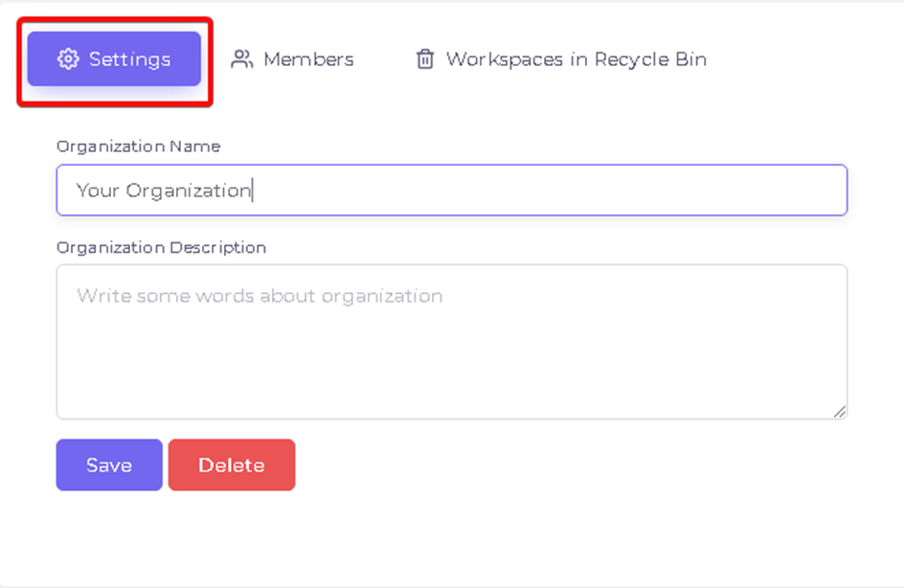Click the Organization Description label

tap(162, 247)
